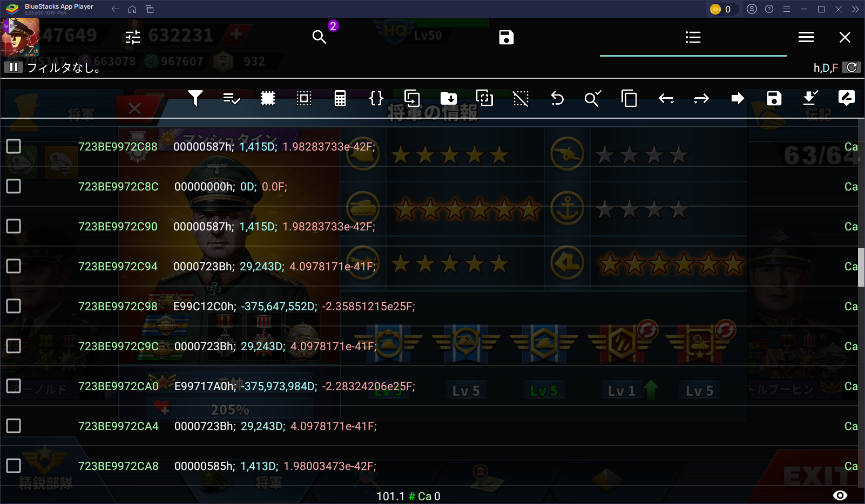865x504 pixels.
Task: Click the copy items icon
Action: 629,98
